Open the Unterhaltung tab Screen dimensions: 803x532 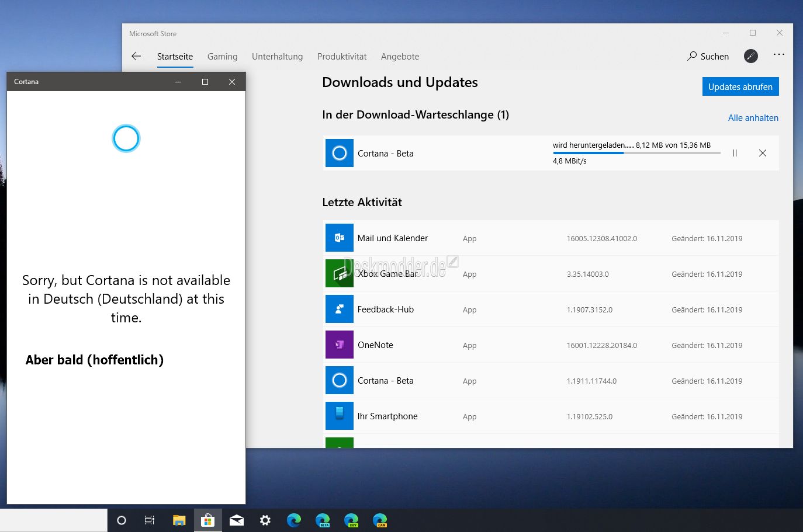(x=277, y=57)
